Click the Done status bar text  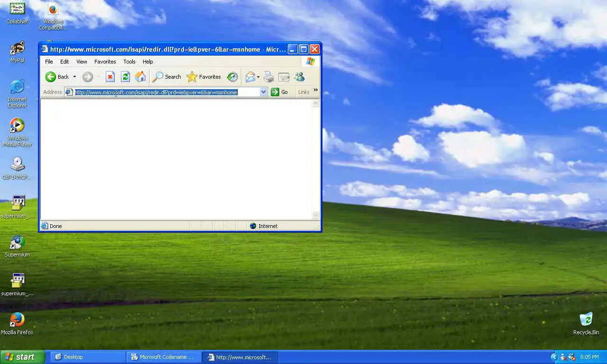click(56, 226)
